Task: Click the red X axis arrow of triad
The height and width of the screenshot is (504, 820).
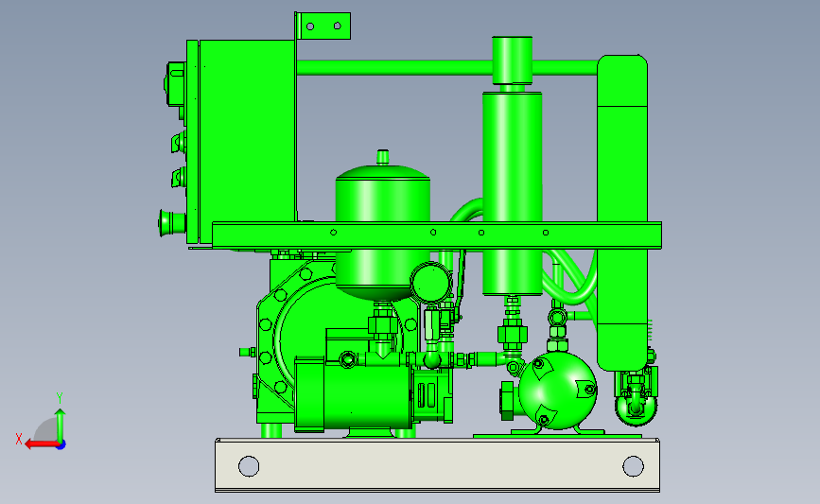Action: pyautogui.click(x=41, y=444)
